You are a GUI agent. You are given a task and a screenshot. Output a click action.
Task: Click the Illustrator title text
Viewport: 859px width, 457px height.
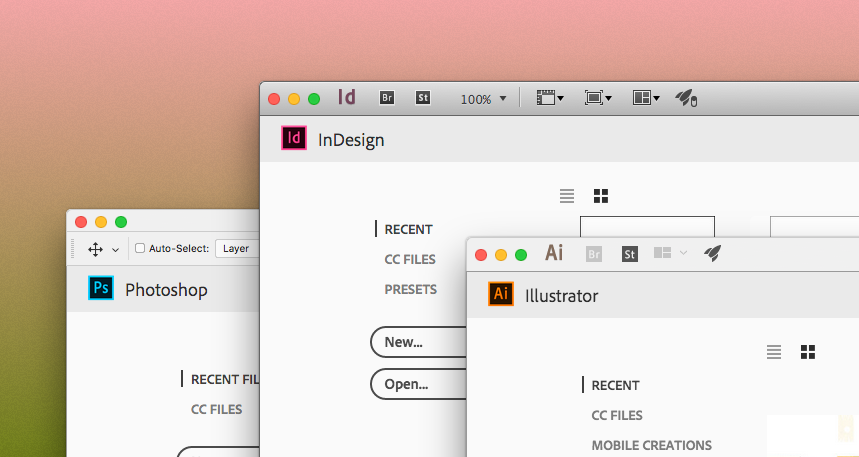(x=562, y=296)
